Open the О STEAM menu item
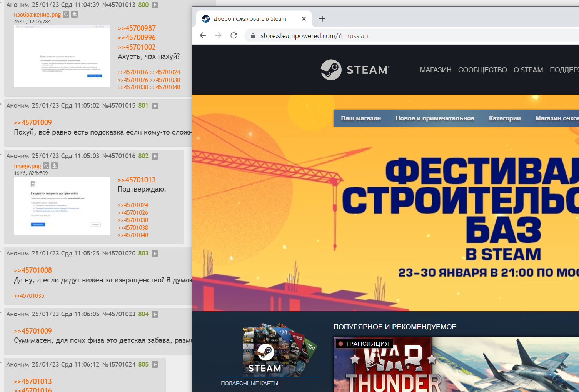Image resolution: width=579 pixels, height=392 pixels. point(528,70)
